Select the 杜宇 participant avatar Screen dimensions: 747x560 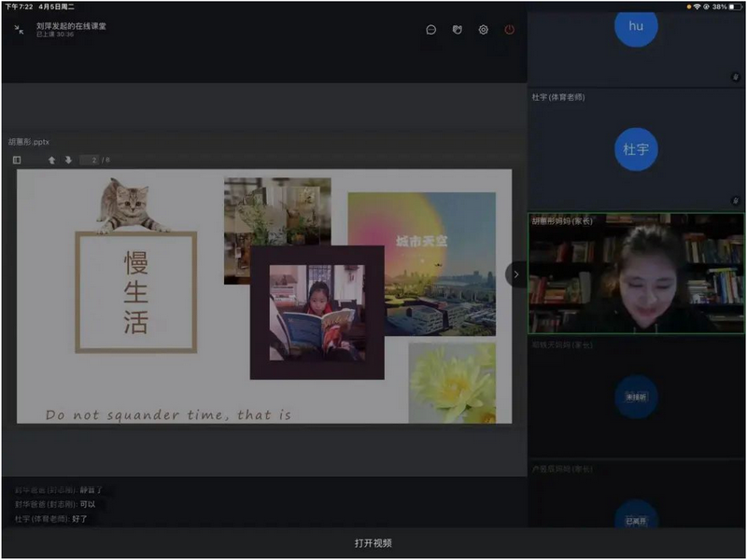(x=636, y=149)
